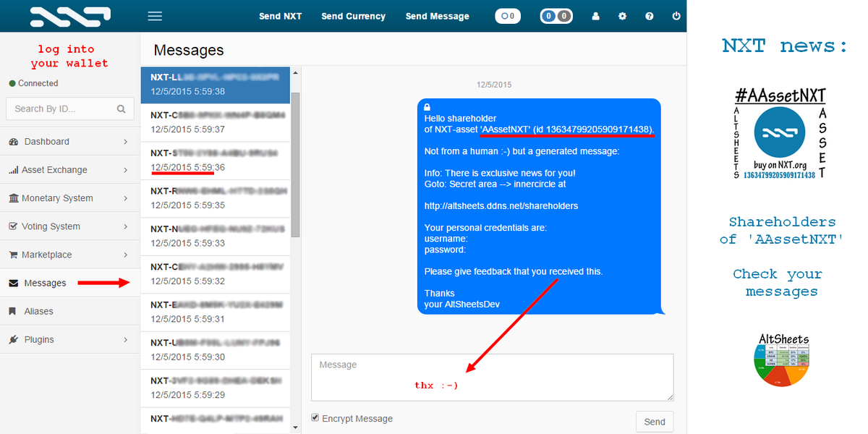868x434 pixels.
Task: Click the Aliases bookmark icon
Action: pos(13,311)
